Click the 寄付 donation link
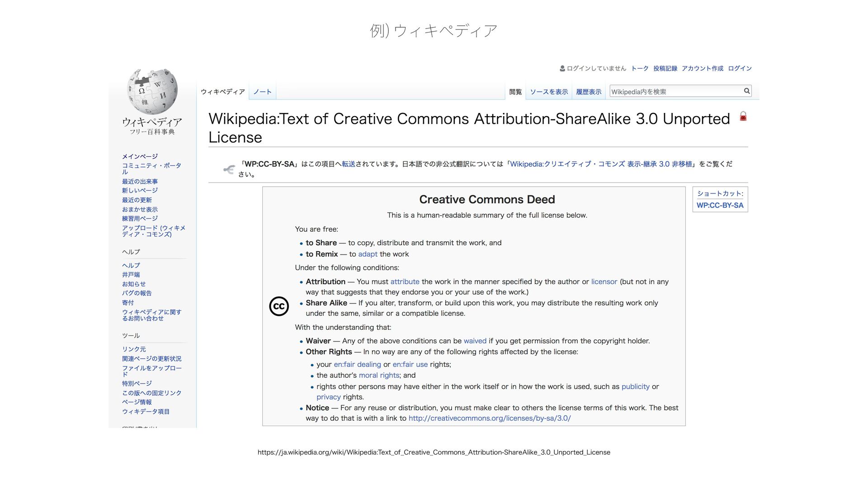 (128, 303)
